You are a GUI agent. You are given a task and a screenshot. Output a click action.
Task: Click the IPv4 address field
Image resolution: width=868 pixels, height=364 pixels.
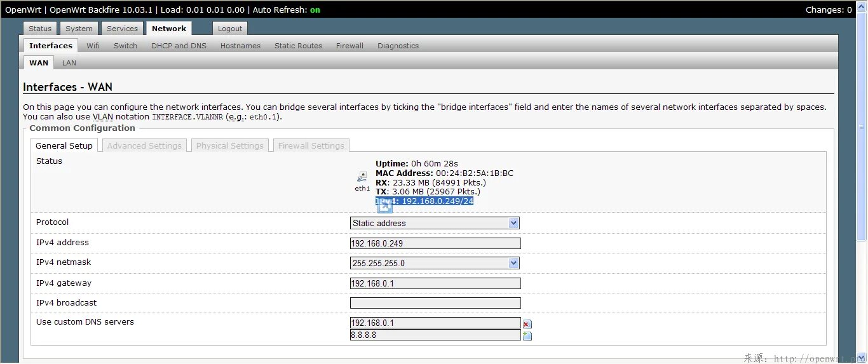[435, 243]
